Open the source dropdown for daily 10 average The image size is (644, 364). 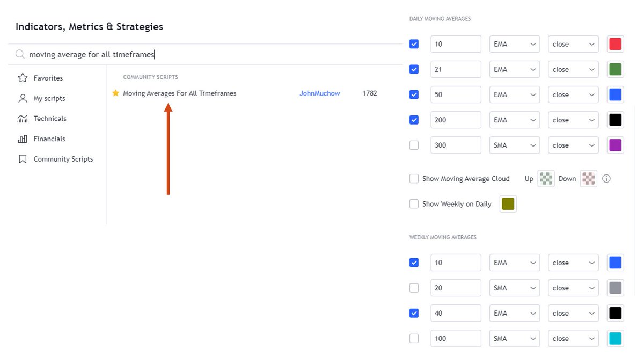pyautogui.click(x=573, y=44)
